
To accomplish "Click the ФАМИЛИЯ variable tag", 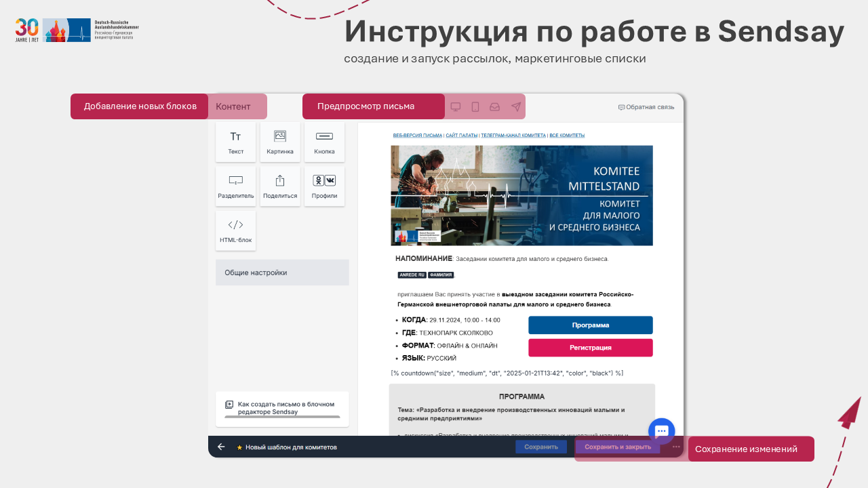I will click(441, 275).
